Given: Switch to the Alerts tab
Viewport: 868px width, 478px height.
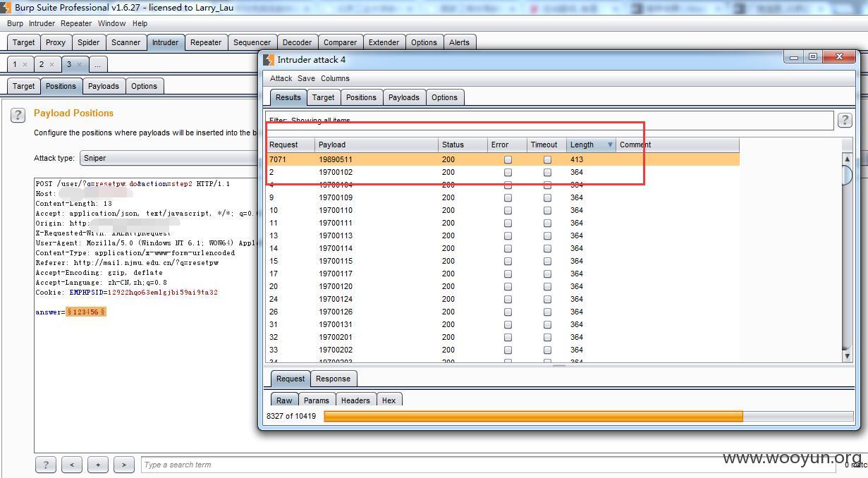Looking at the screenshot, I should (x=459, y=42).
